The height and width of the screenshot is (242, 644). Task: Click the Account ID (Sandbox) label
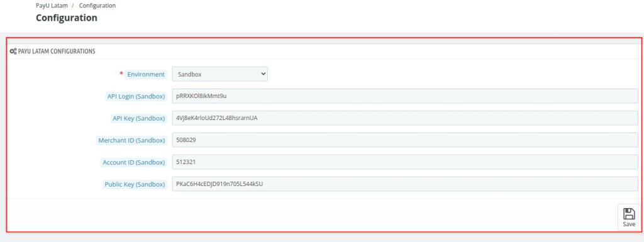[134, 162]
